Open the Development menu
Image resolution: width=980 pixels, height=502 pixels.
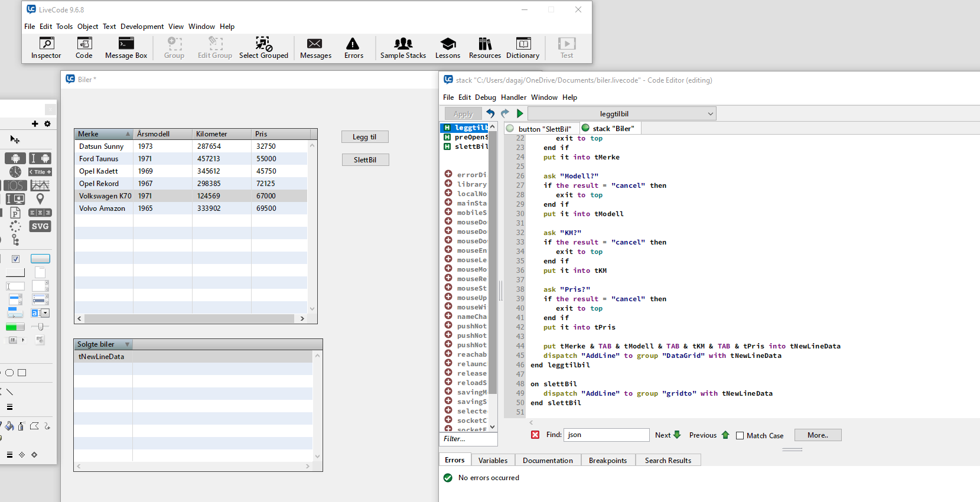[142, 27]
